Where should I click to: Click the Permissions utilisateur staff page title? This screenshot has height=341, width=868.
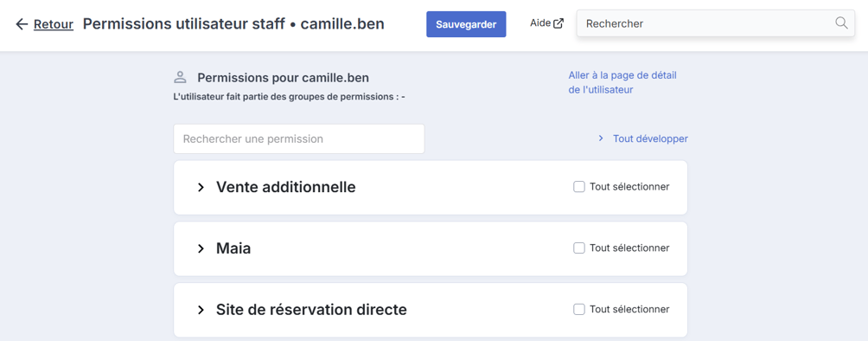233,24
